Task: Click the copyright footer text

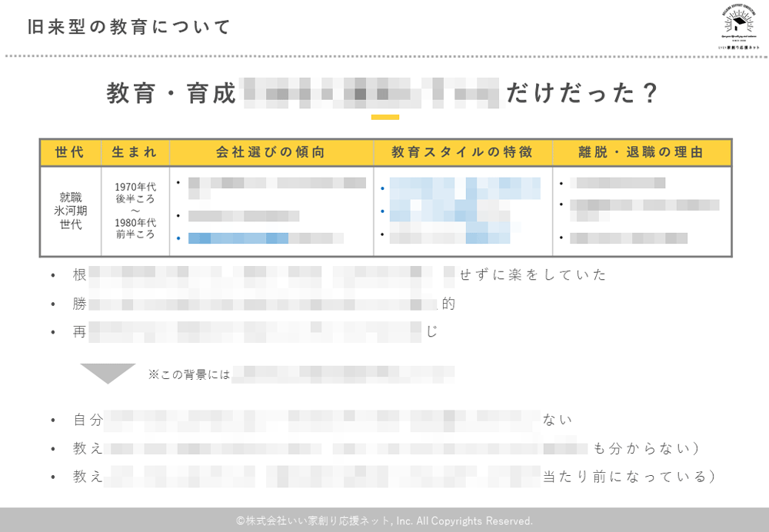Action: coord(384,520)
